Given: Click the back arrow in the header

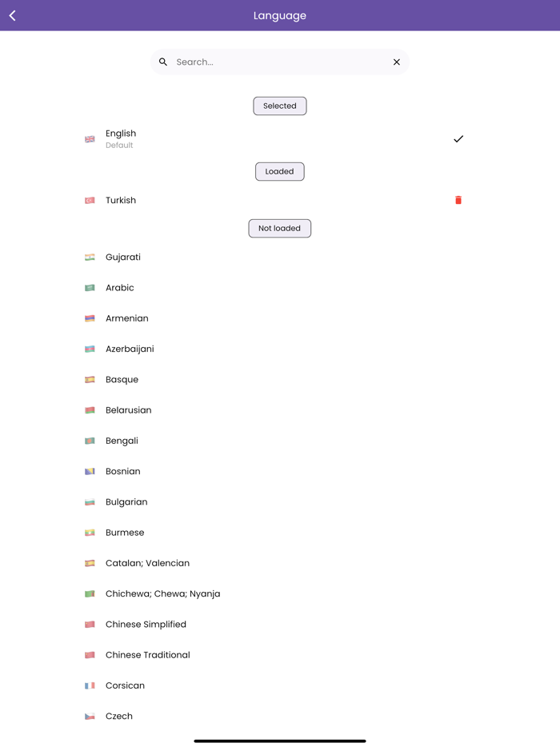Looking at the screenshot, I should pos(11,15).
